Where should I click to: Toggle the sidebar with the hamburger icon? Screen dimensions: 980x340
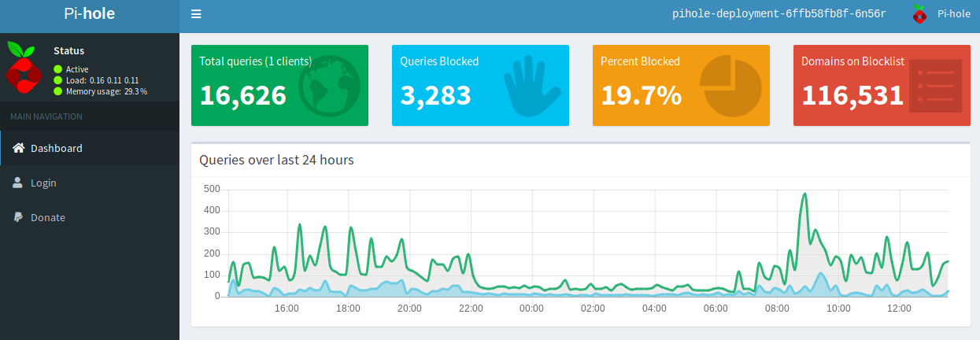click(x=196, y=14)
